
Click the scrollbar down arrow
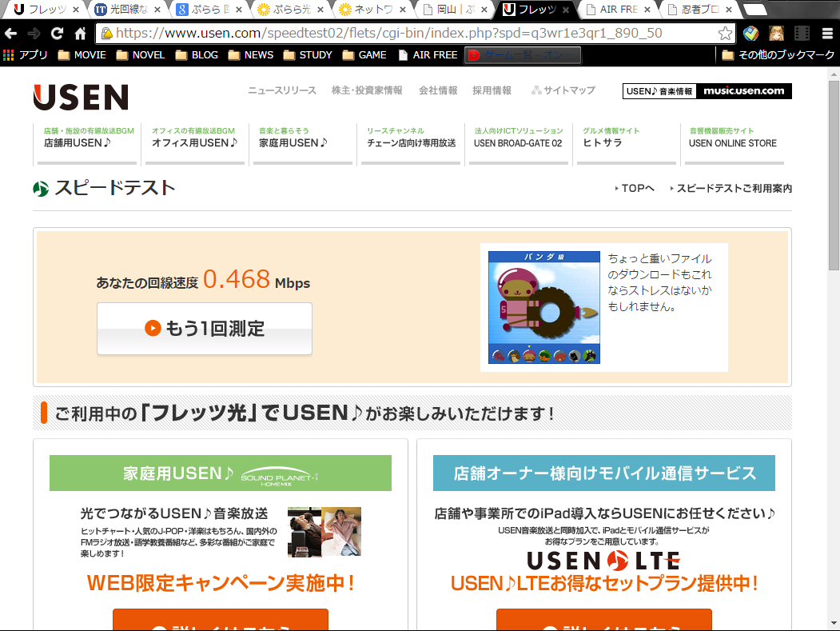point(834,623)
